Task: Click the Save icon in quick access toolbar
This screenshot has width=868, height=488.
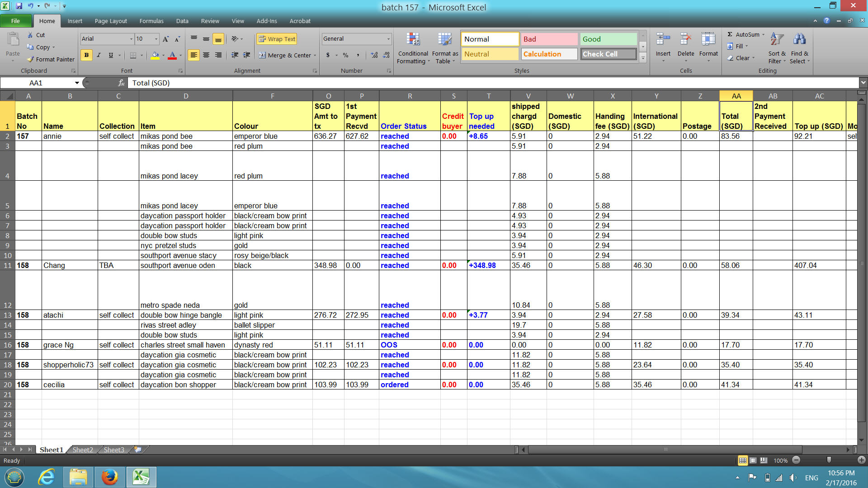Action: pyautogui.click(x=19, y=6)
